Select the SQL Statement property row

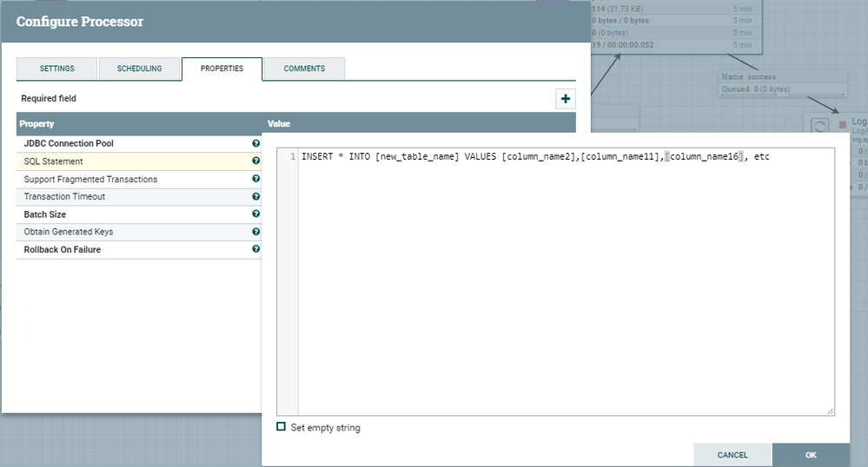click(x=130, y=161)
